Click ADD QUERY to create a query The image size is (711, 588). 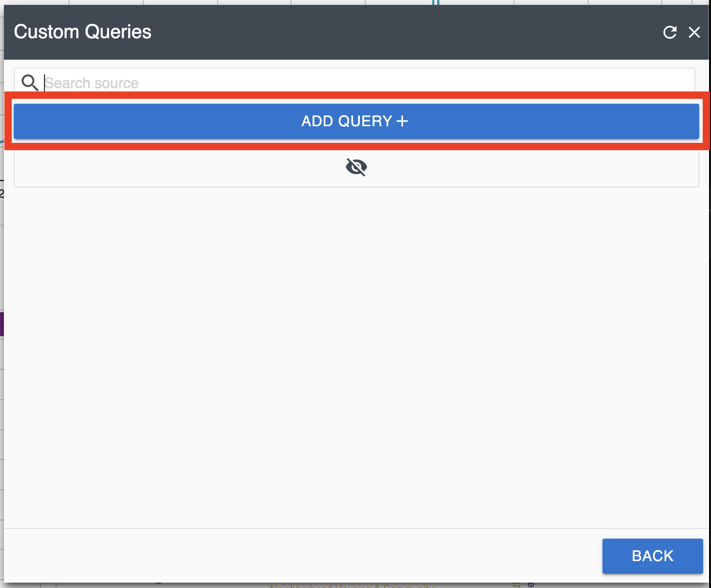point(355,121)
